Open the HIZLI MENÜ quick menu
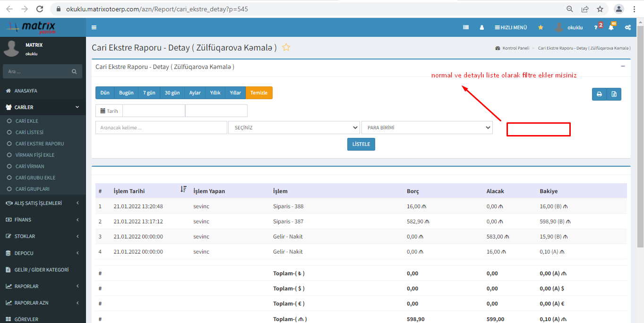 [511, 27]
